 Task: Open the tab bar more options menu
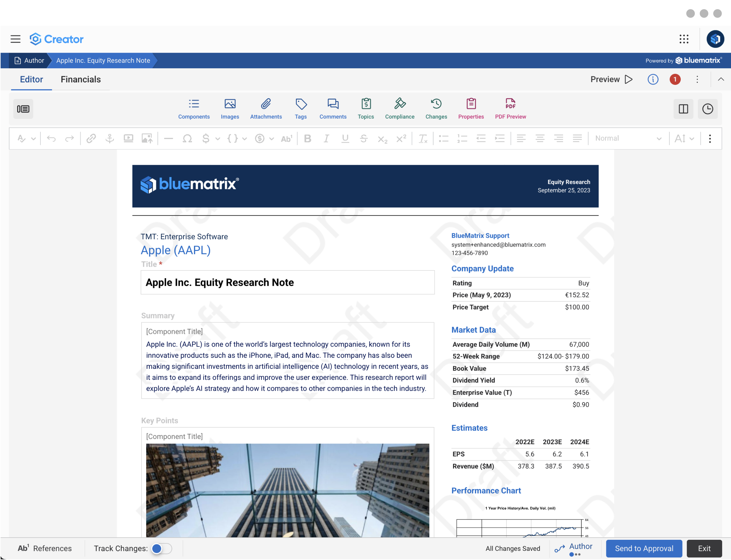(x=697, y=79)
